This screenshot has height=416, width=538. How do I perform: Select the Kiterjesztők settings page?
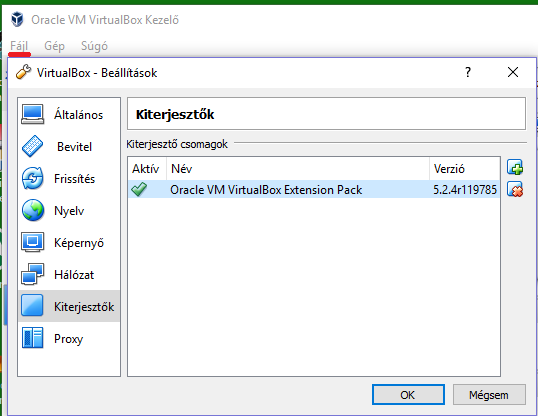(69, 306)
